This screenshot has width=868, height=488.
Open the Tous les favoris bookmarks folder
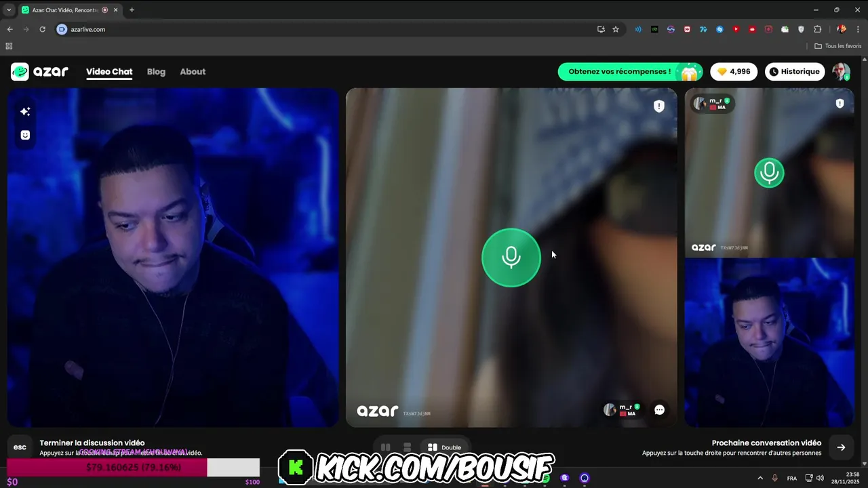[x=838, y=46]
